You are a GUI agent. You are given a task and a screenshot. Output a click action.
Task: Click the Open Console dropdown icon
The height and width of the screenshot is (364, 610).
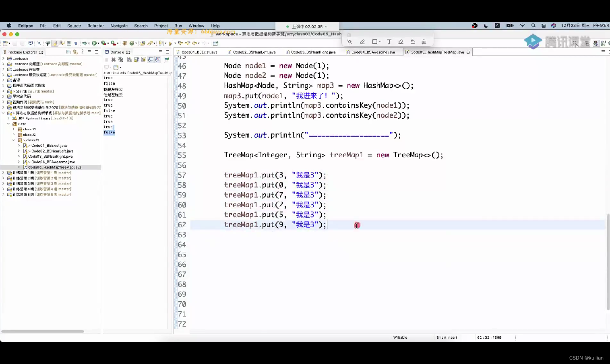(117, 67)
